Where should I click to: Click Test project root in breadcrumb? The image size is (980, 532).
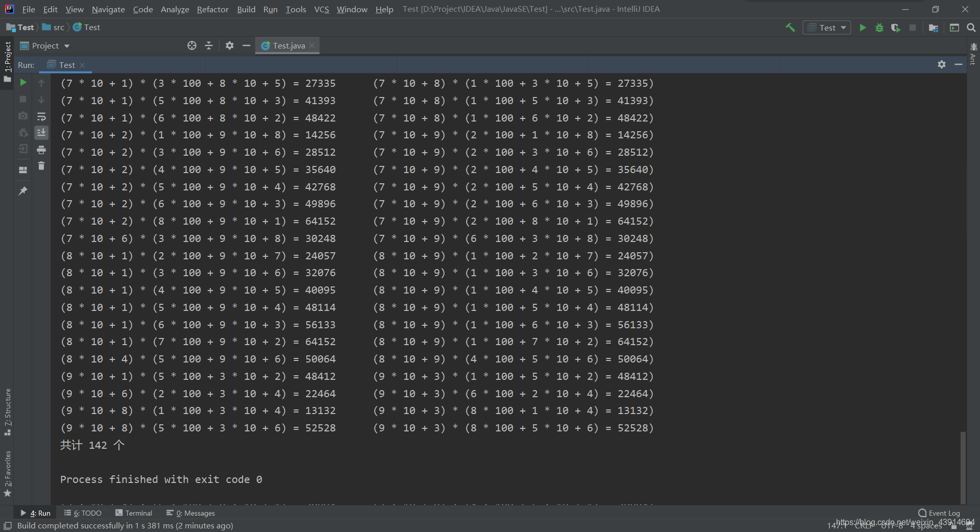20,28
